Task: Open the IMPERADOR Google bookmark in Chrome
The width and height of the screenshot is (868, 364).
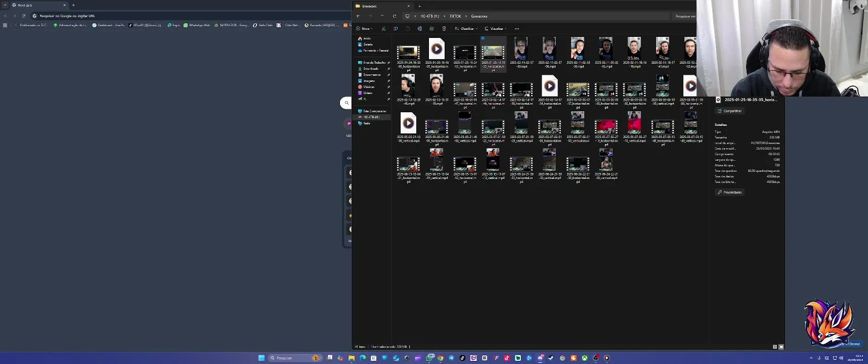Action: tap(232, 25)
